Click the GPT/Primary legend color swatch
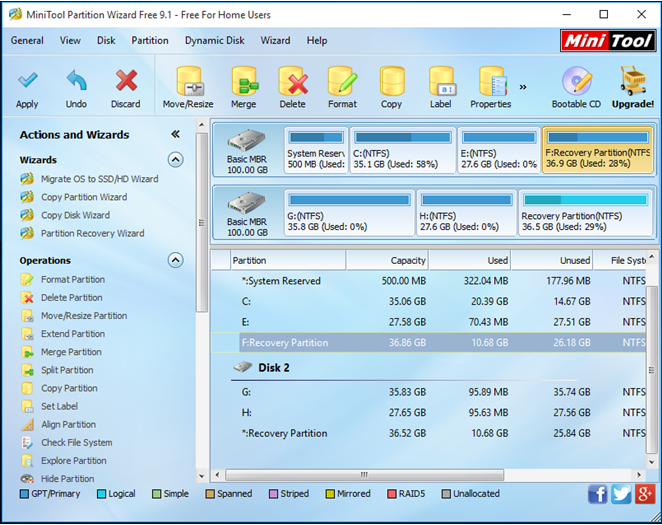The image size is (662, 525). (x=24, y=494)
